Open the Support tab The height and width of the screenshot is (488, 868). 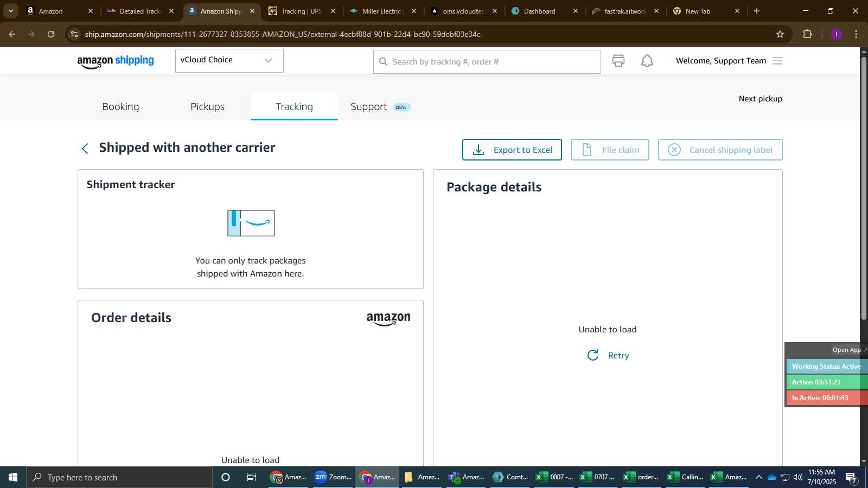(x=369, y=107)
